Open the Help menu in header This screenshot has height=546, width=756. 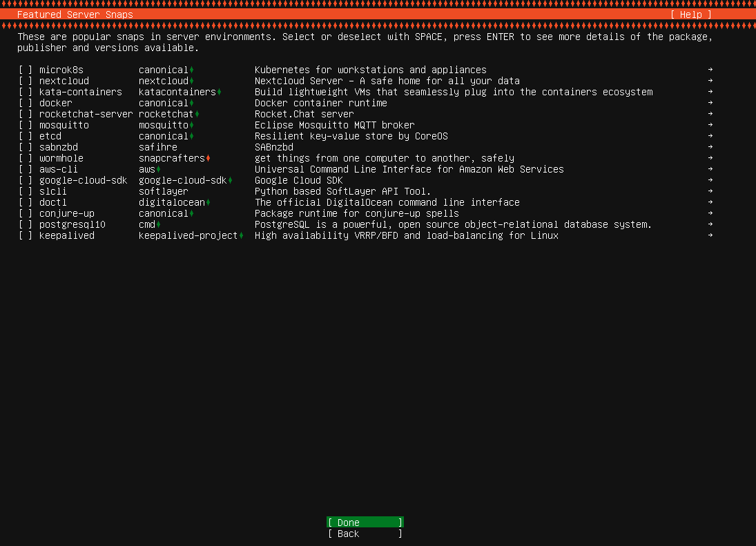(x=691, y=14)
